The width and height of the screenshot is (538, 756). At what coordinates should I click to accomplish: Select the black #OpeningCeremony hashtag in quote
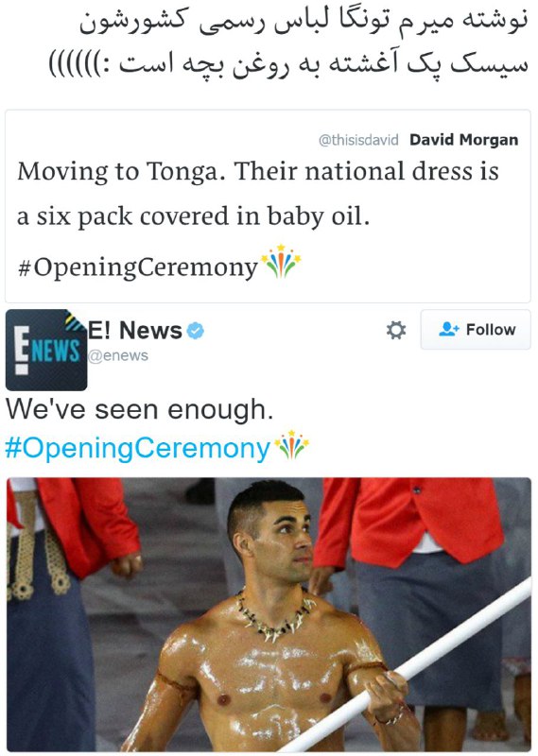click(x=137, y=266)
